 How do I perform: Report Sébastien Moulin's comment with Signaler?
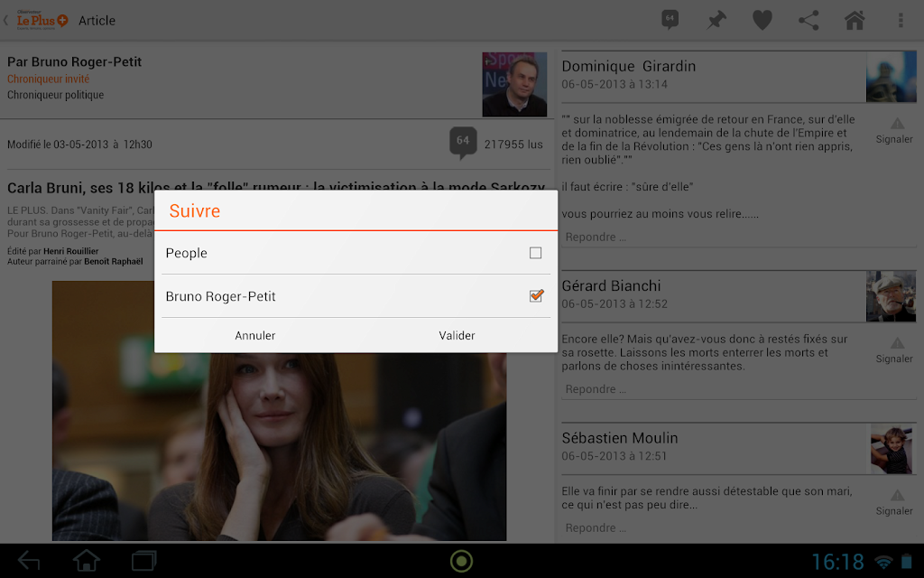tap(894, 502)
